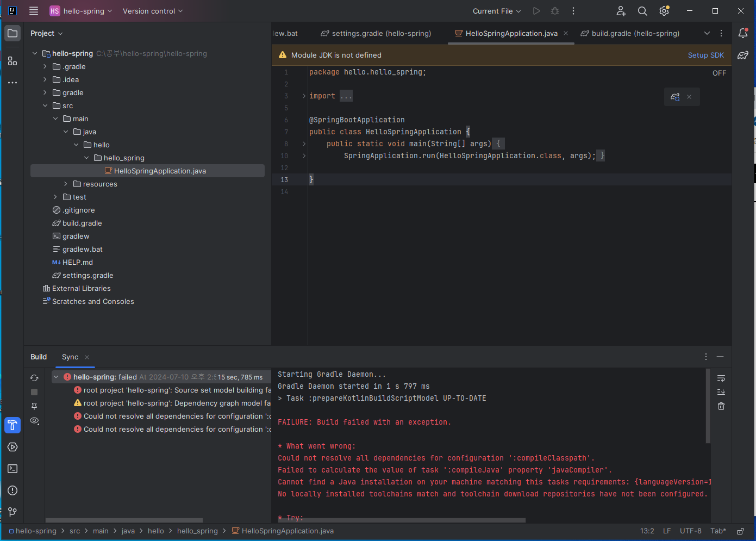Click the build tree horizontal scrollbar
Image resolution: width=756 pixels, height=541 pixels.
pos(124,520)
